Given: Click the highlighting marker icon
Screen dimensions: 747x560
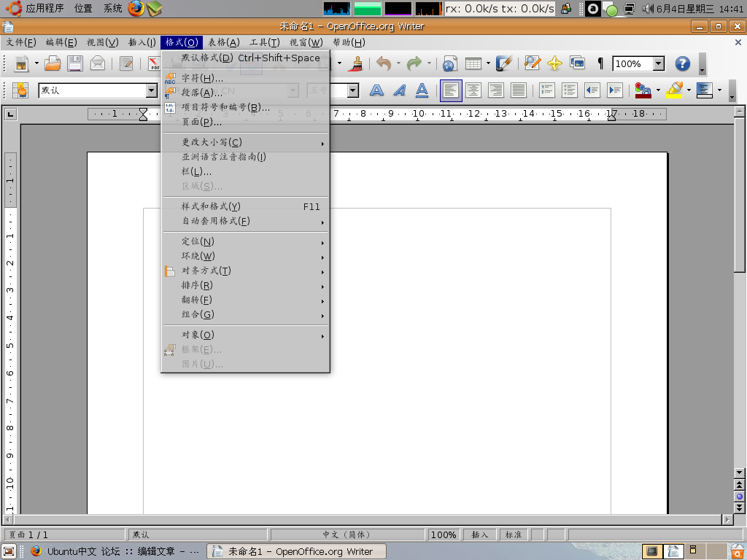Looking at the screenshot, I should [x=674, y=90].
